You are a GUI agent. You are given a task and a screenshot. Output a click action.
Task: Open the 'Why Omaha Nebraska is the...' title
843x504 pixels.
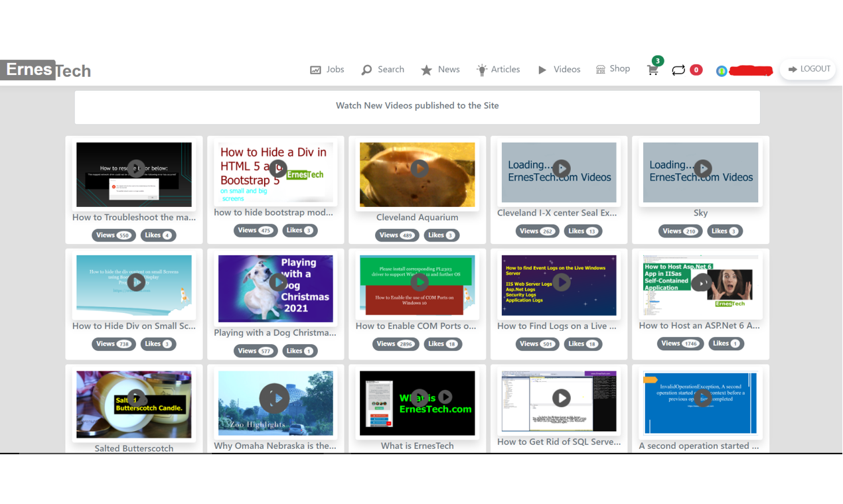point(275,446)
